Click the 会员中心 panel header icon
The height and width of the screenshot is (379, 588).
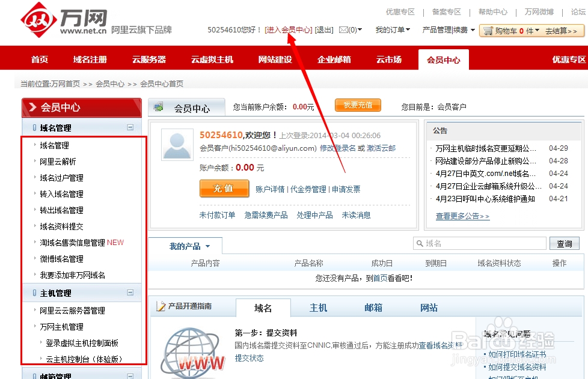tap(159, 107)
